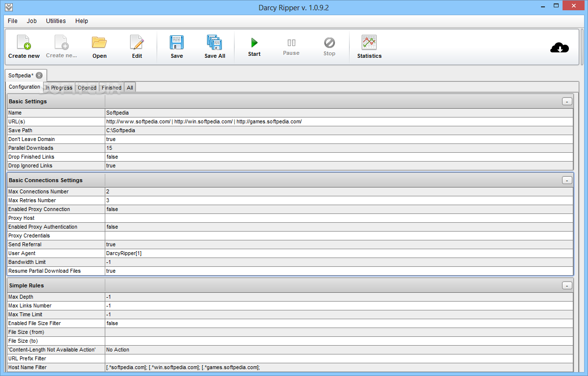Click the Max Links Number value -1
Viewport: 588px width, 376px height.
[x=339, y=305]
